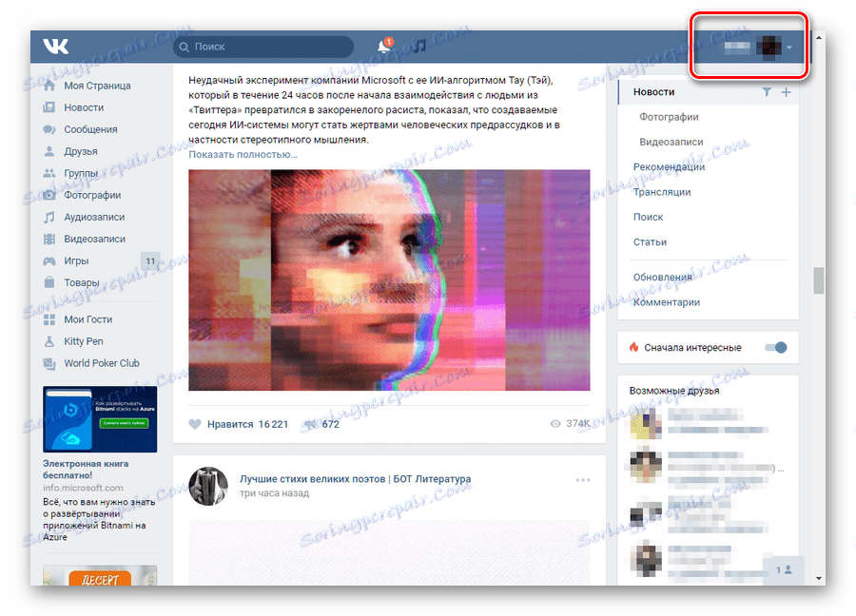Click the home icon beside Моя Страница

(x=49, y=86)
